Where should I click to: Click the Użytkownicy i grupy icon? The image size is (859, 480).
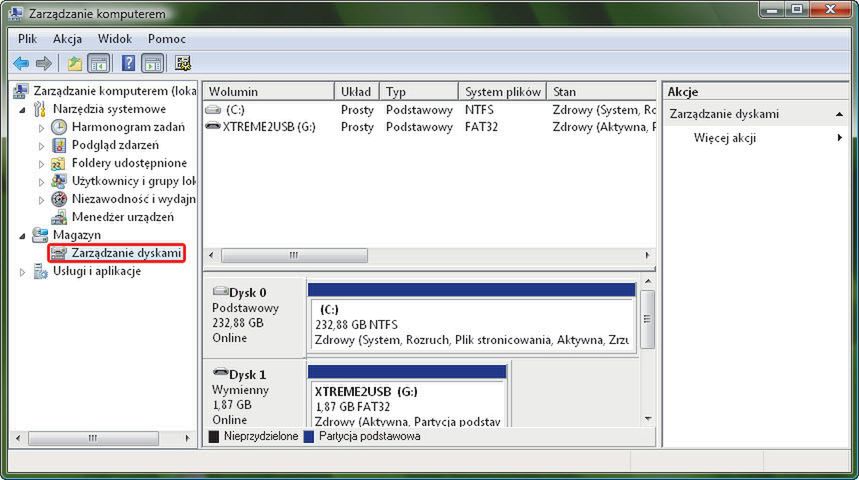[x=59, y=181]
